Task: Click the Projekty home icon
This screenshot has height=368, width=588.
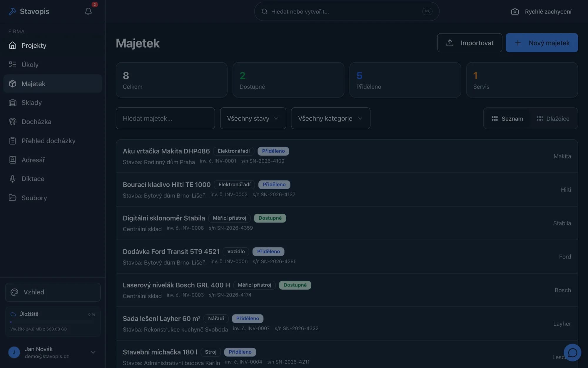Action: [x=12, y=45]
